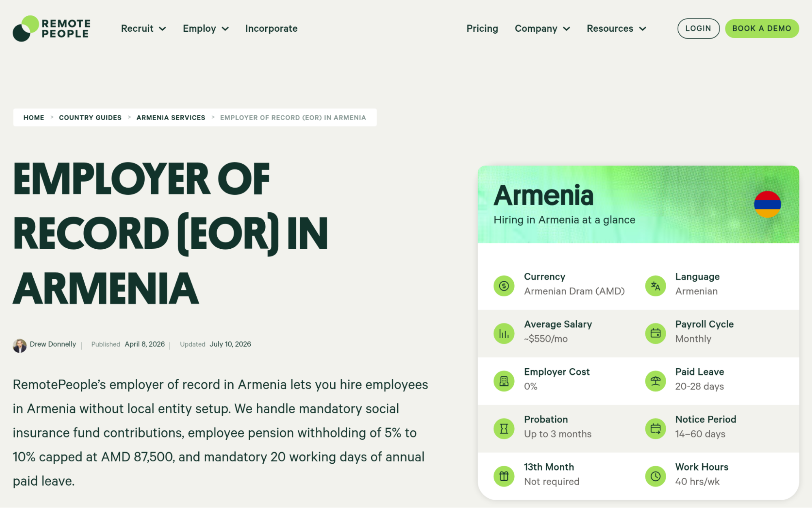Viewport: 812px width, 508px height.
Task: Open ARMENIA SERVICES breadcrumb link
Action: click(x=171, y=117)
